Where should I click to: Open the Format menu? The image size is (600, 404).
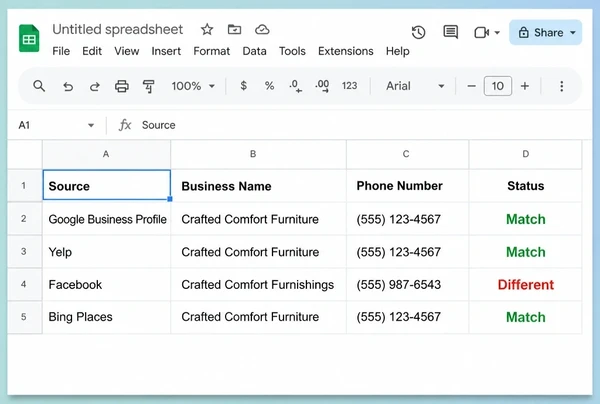[x=212, y=51]
